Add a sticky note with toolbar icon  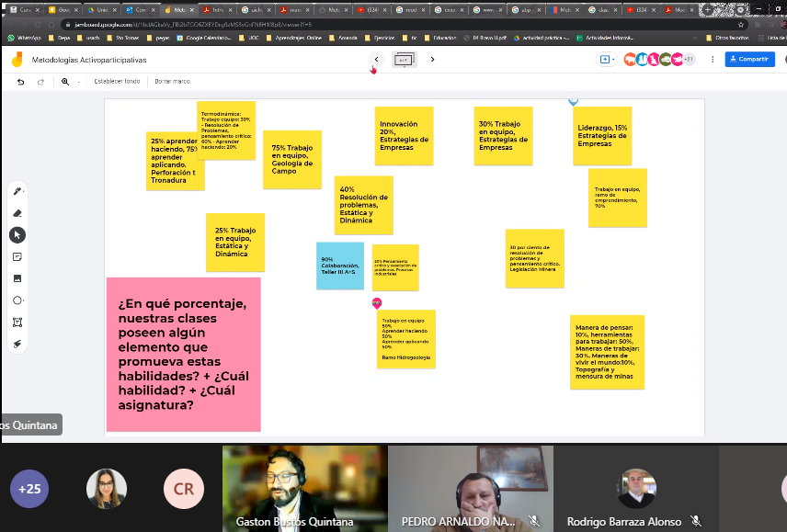[17, 256]
